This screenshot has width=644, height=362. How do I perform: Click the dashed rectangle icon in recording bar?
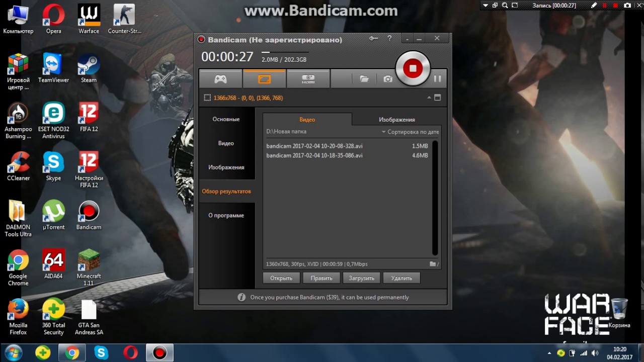(515, 6)
